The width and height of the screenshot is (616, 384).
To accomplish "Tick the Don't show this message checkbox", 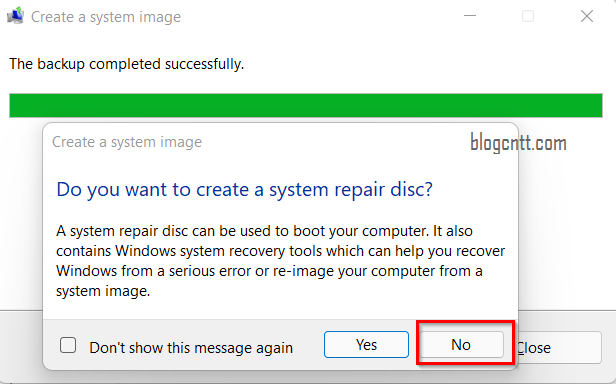I will 68,345.
